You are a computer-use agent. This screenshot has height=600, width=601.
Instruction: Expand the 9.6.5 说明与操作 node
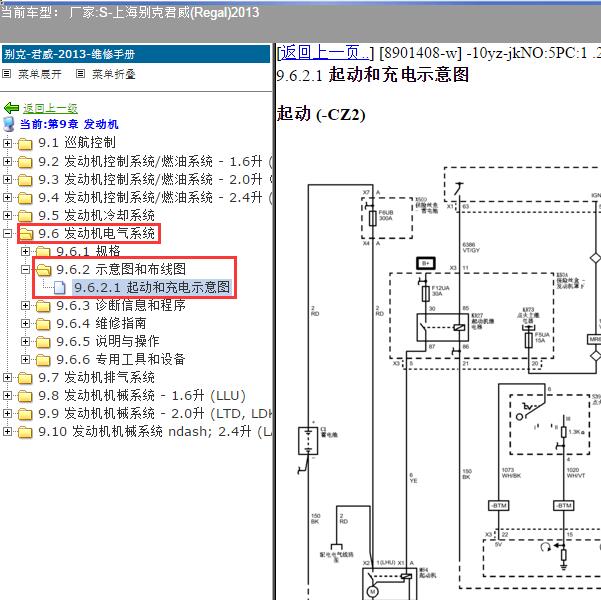point(25,341)
